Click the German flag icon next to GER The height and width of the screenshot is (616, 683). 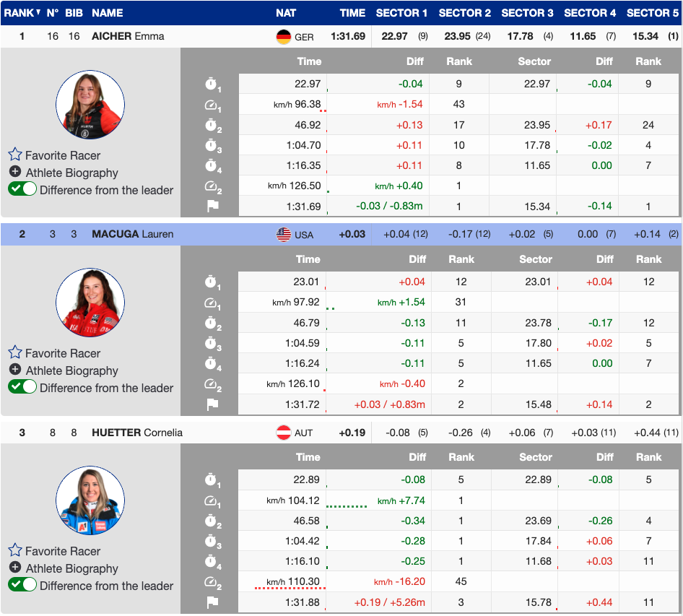(x=284, y=37)
